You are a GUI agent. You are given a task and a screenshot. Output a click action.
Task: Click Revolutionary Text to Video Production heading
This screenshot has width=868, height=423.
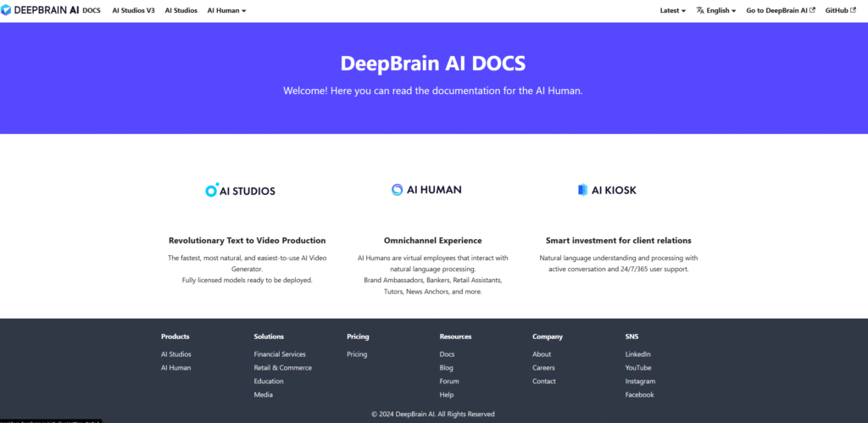(248, 241)
